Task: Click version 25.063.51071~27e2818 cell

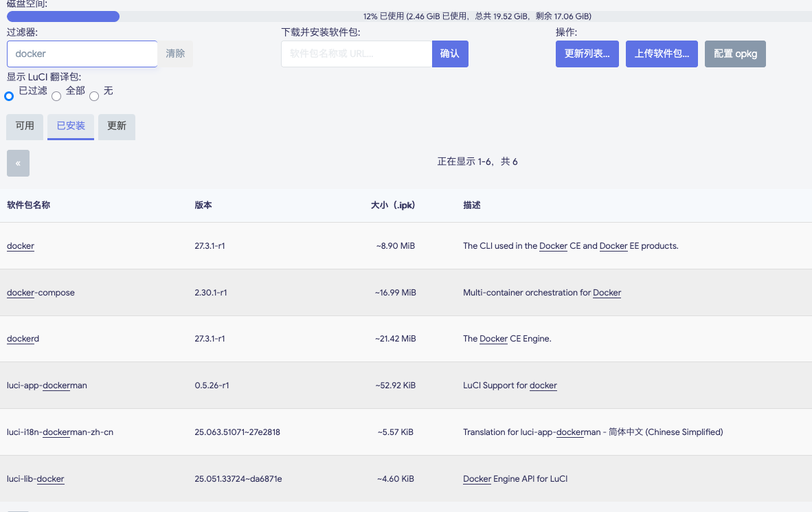Action: 237,432
